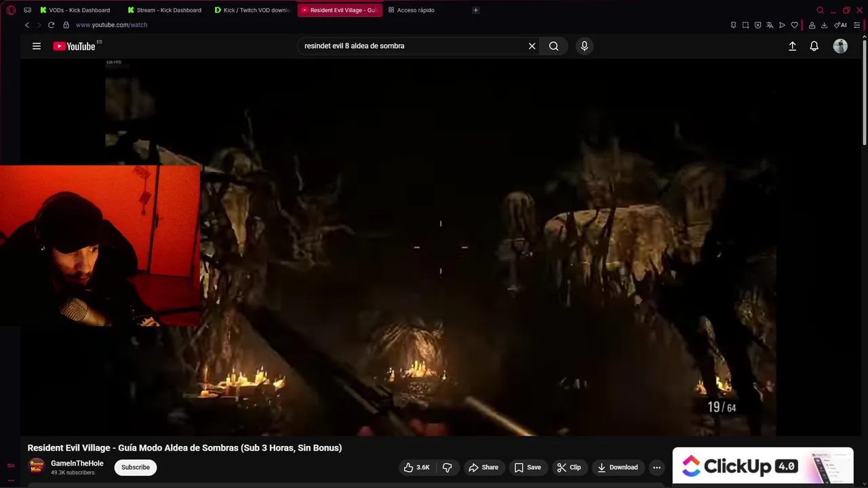This screenshot has height=488, width=868.
Task: Save the video to a playlist
Action: point(528,467)
